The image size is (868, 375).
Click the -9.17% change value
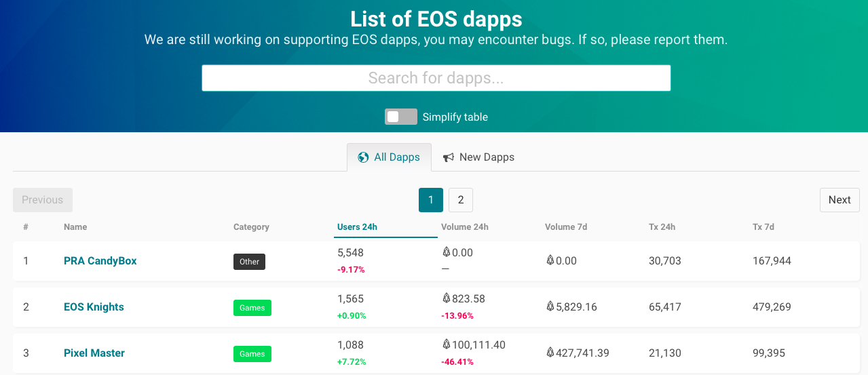coord(351,270)
